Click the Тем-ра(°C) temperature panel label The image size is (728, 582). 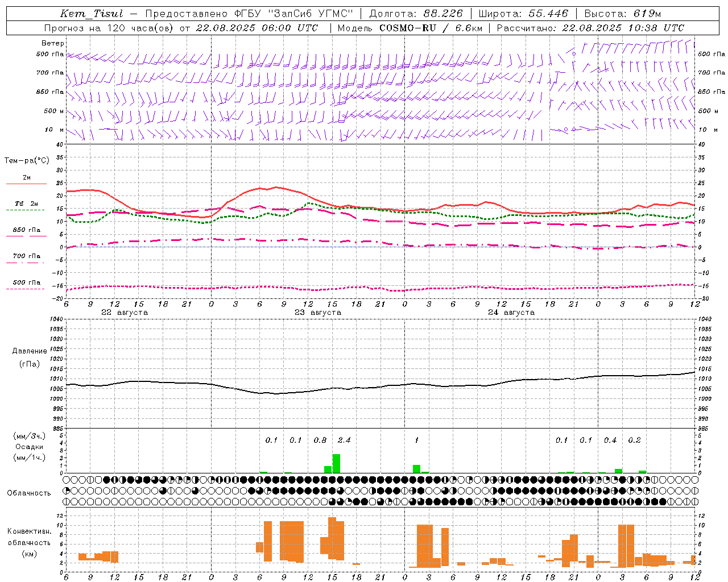click(x=27, y=161)
